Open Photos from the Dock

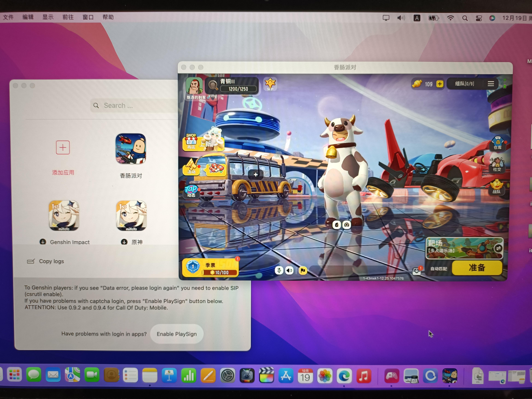coord(325,375)
